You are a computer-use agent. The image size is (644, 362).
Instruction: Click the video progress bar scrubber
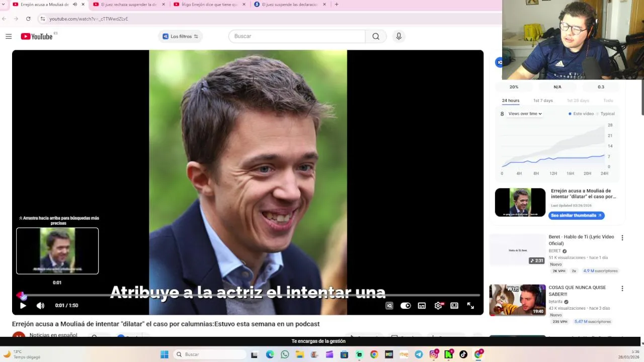click(20, 296)
